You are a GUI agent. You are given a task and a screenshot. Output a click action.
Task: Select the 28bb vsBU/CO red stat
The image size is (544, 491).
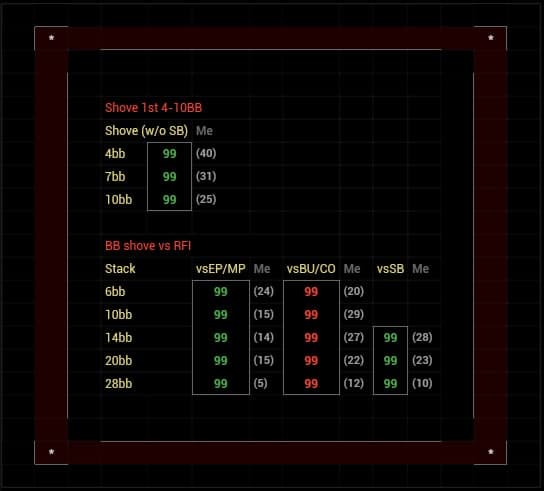pos(311,384)
